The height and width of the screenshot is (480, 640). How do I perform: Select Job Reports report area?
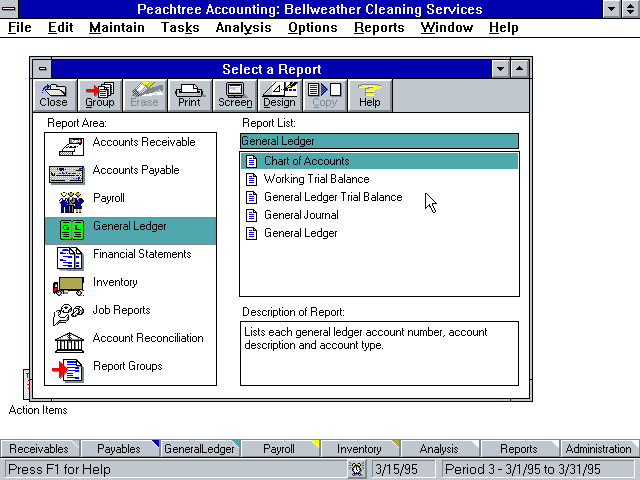[x=130, y=315]
